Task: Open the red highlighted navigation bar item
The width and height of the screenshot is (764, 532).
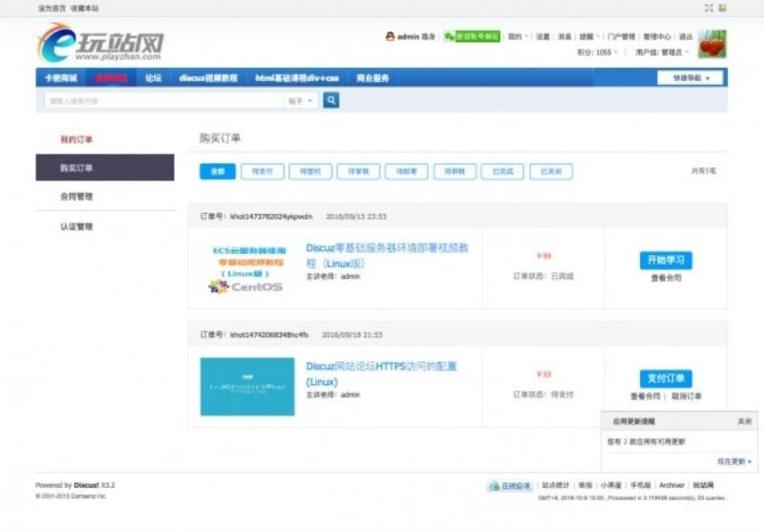Action: coord(111,78)
